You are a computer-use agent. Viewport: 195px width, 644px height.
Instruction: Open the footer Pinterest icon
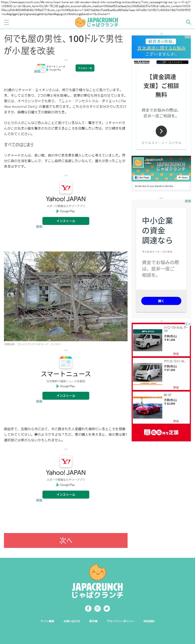coord(98,608)
